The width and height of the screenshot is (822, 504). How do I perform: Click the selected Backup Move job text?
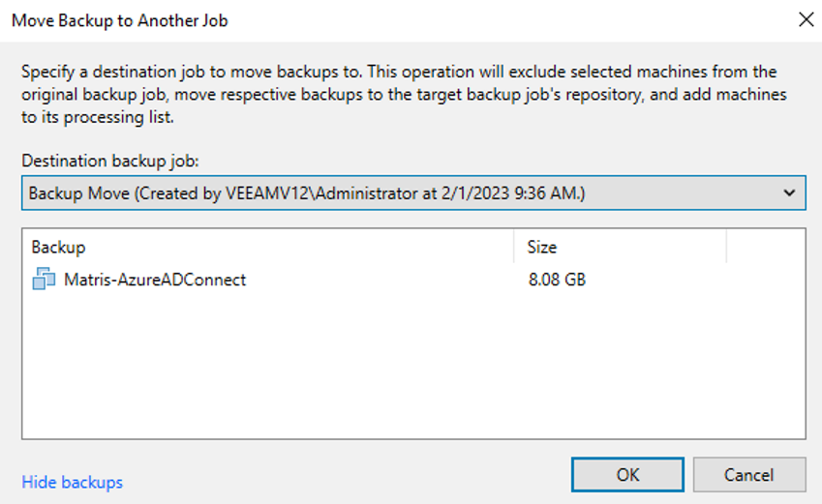306,193
